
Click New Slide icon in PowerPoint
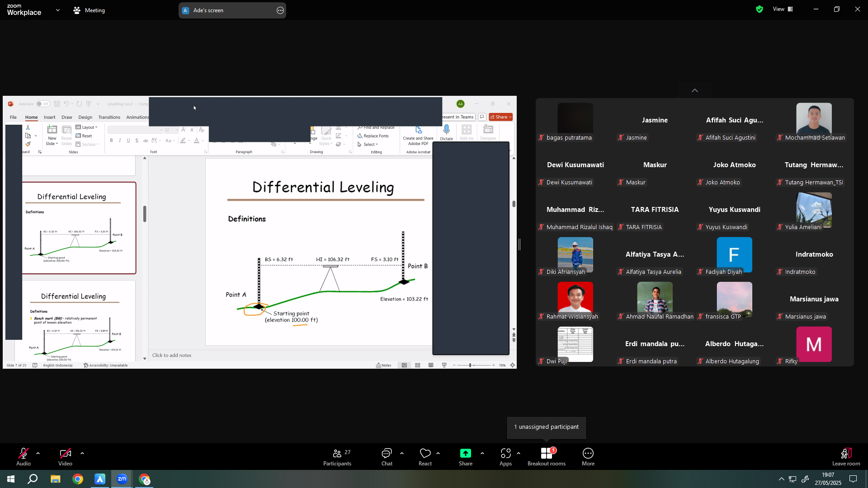[52, 130]
